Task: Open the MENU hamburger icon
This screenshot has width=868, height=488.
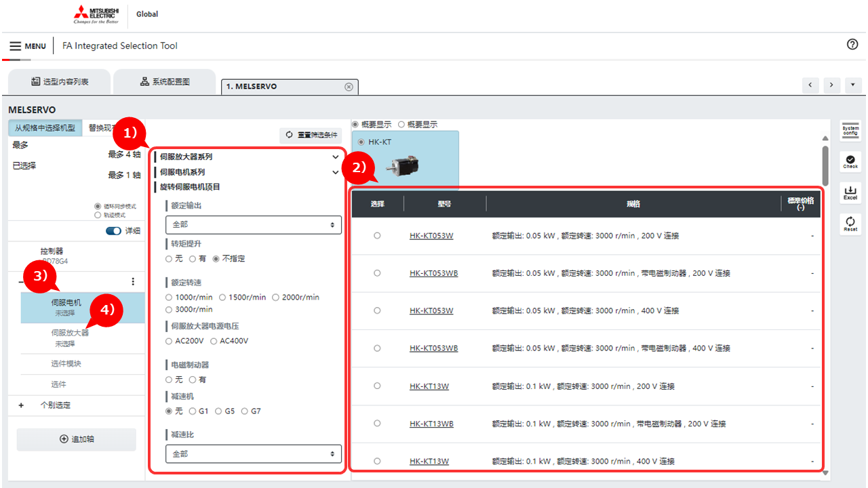Action: pyautogui.click(x=15, y=46)
